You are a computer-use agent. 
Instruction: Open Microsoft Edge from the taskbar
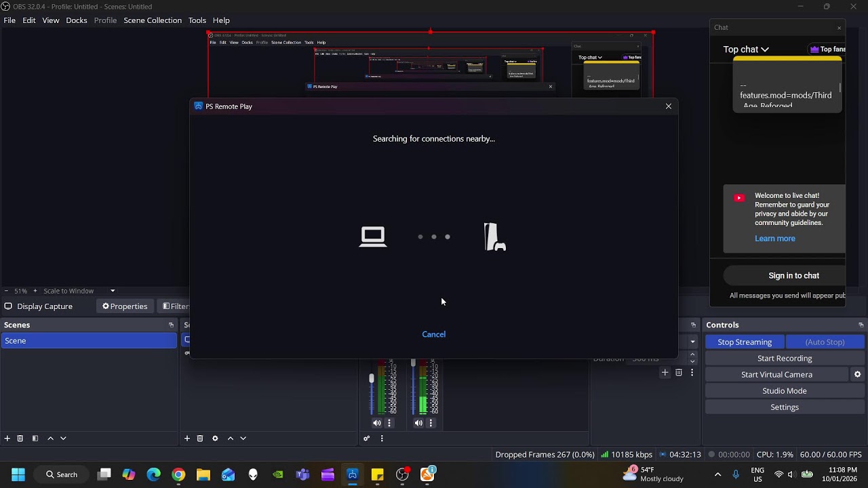point(154,474)
